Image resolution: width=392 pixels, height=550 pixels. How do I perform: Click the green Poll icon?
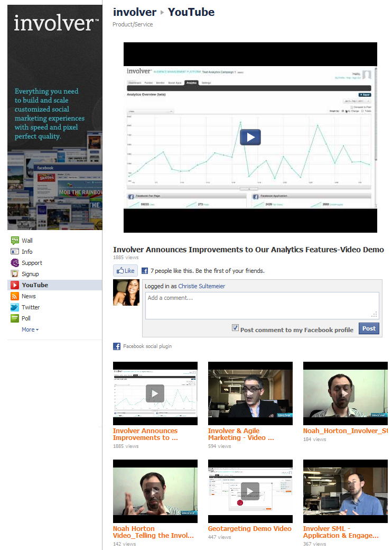click(15, 318)
